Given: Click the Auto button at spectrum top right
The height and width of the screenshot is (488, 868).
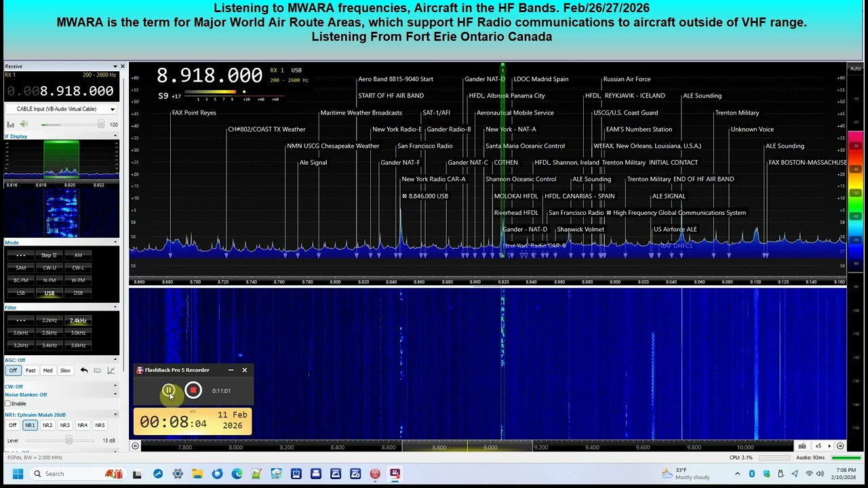Looking at the screenshot, I should (x=856, y=68).
